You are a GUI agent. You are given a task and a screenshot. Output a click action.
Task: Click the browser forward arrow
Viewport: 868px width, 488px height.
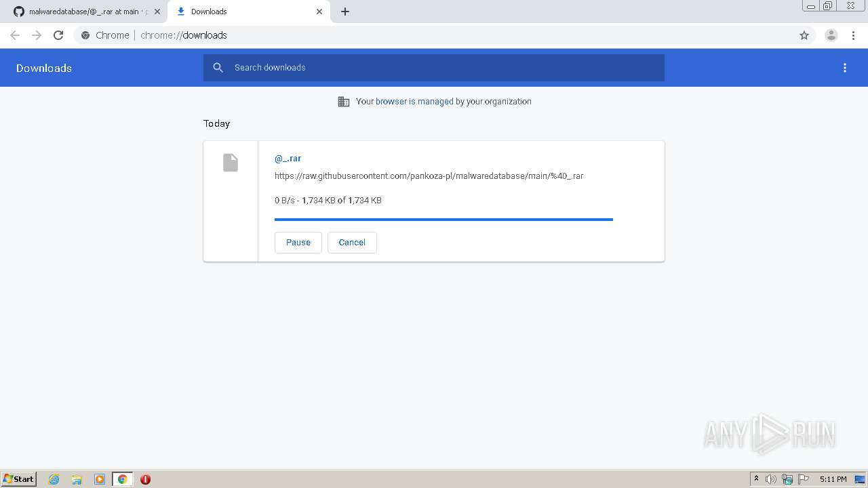click(37, 35)
